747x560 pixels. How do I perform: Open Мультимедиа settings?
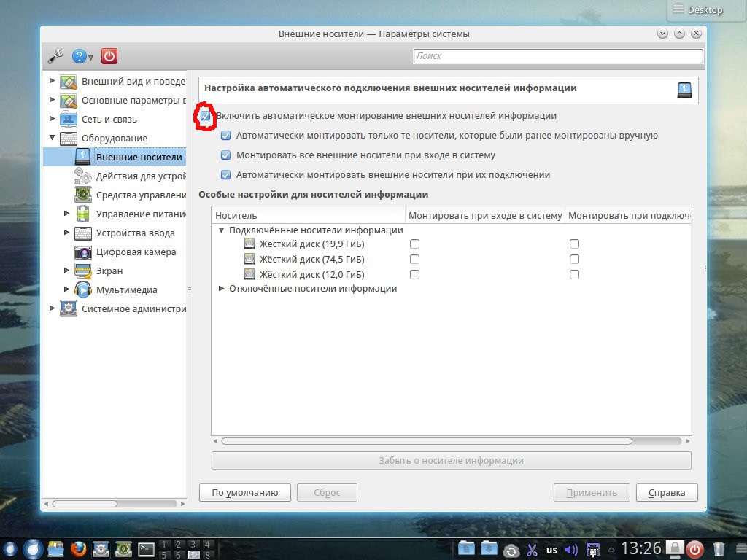(x=127, y=289)
